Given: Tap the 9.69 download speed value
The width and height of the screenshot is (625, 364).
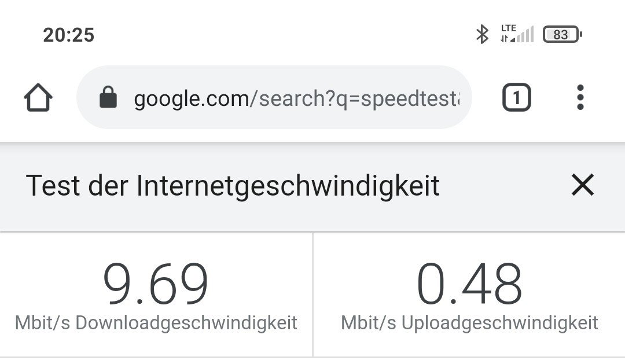Looking at the screenshot, I should point(156,284).
